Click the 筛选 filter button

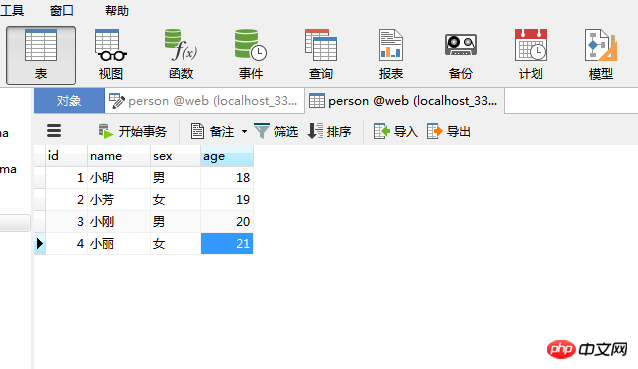(x=276, y=131)
